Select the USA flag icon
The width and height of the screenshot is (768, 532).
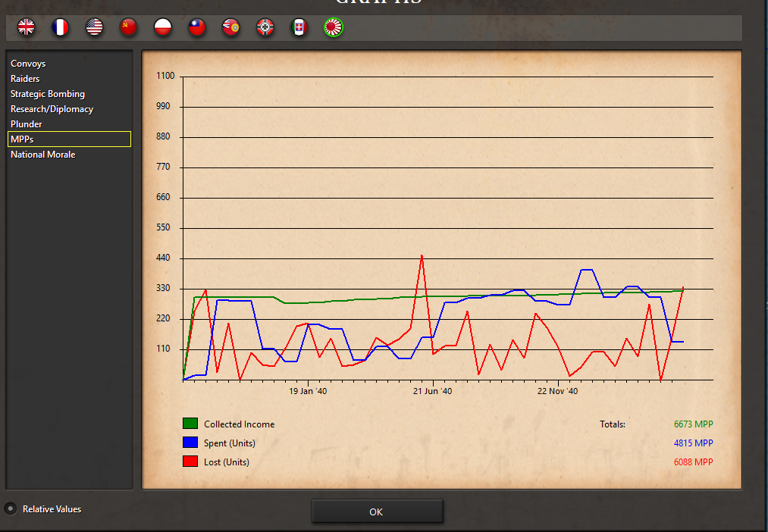[94, 27]
